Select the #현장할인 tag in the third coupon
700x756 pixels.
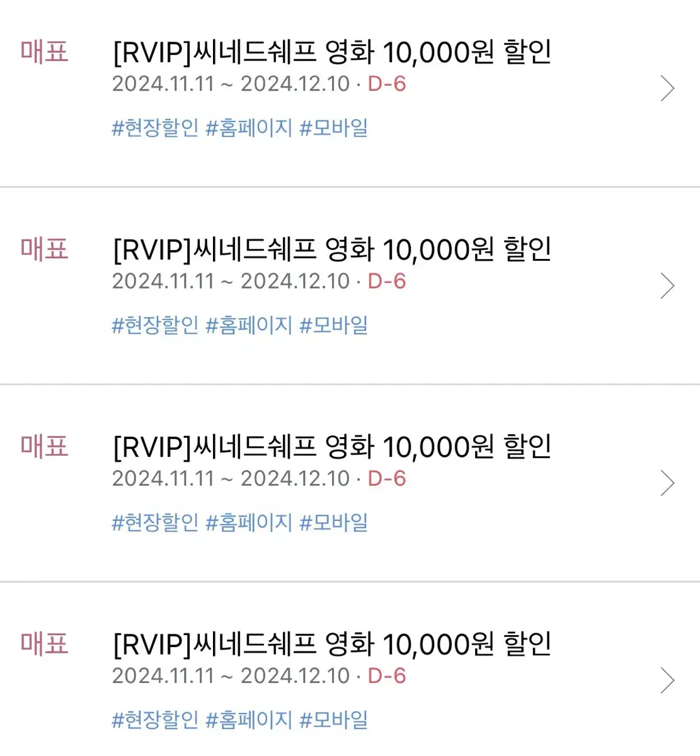point(155,522)
